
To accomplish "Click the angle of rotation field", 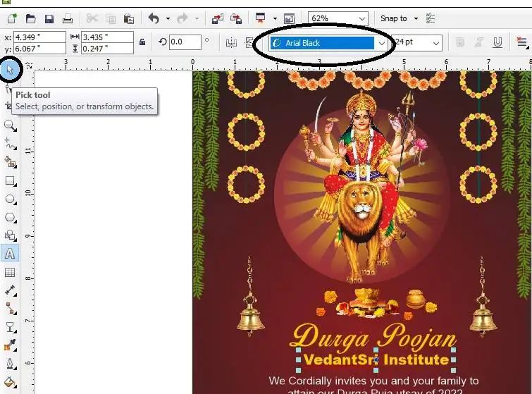I will tap(185, 42).
